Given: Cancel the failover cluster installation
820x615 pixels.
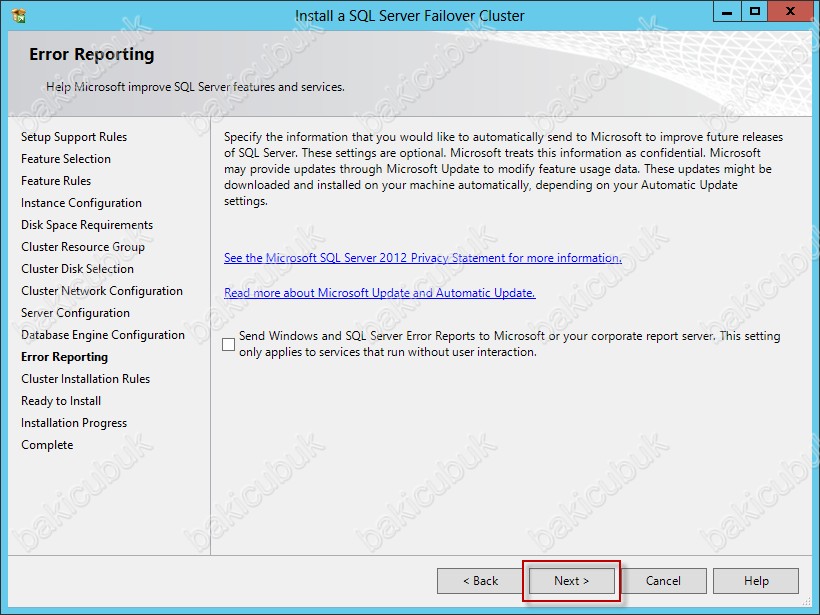Looking at the screenshot, I should (x=663, y=581).
